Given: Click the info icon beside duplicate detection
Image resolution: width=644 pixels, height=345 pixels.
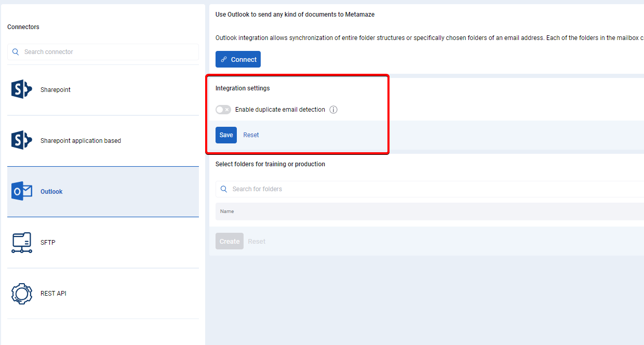Looking at the screenshot, I should (x=333, y=110).
